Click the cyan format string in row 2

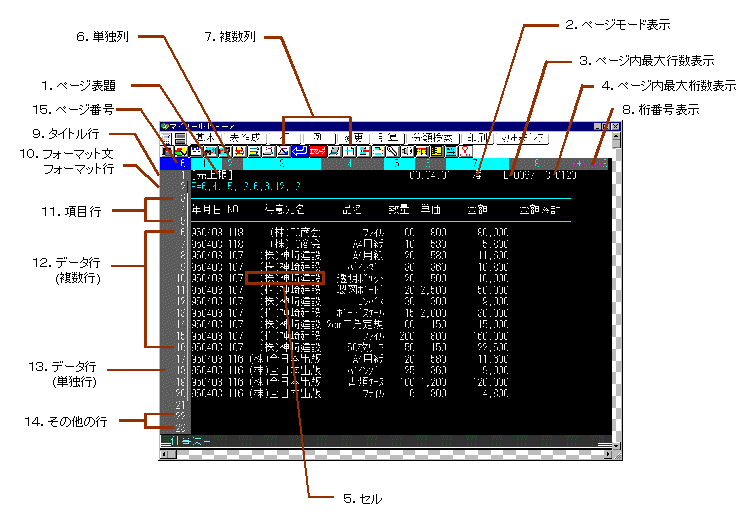point(246,186)
